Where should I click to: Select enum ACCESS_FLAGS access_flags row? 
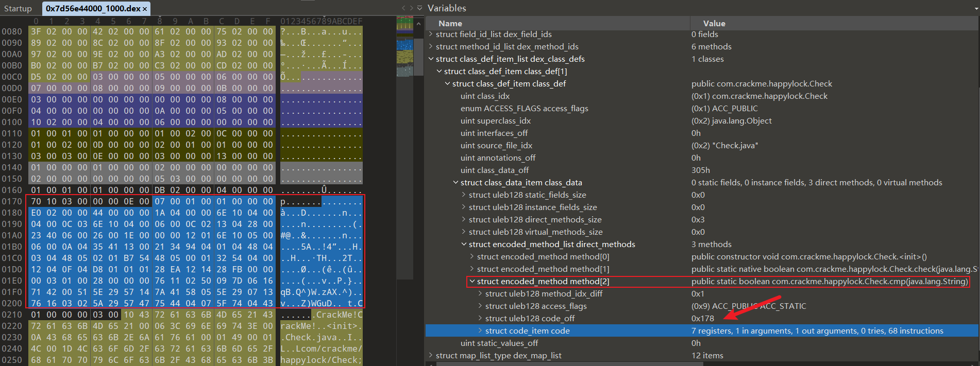[702, 108]
